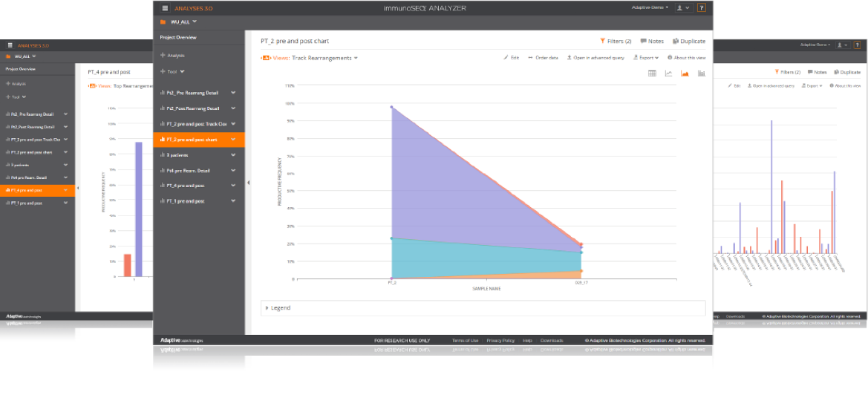
Task: Collapse left window sidebar with arrow handle
Action: 77,188
